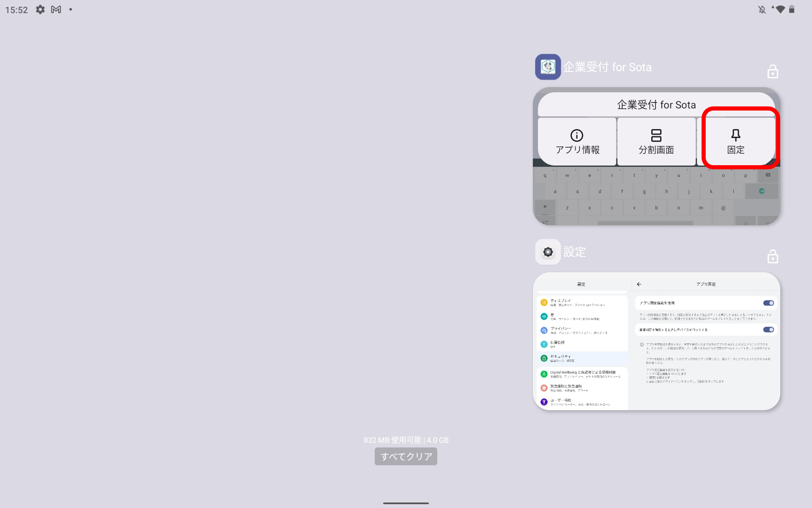Image resolution: width=812 pixels, height=508 pixels.
Task: Tap the battery status icon
Action: [792, 9]
